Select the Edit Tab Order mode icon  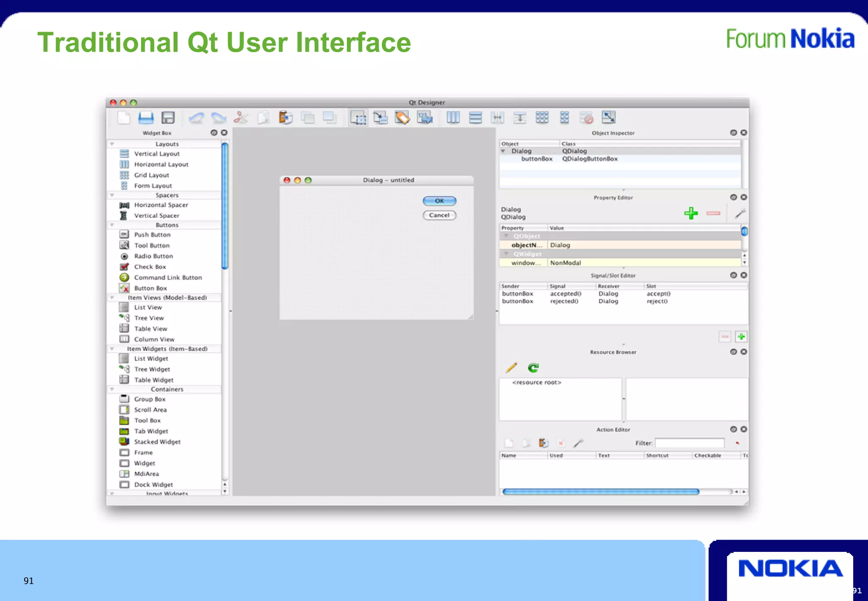[425, 117]
